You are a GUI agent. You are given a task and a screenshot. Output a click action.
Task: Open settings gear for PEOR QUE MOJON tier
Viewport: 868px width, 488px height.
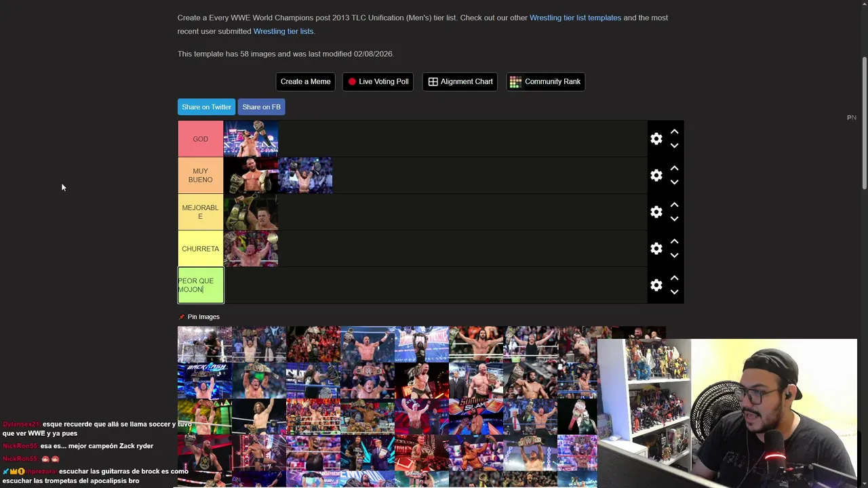click(656, 285)
